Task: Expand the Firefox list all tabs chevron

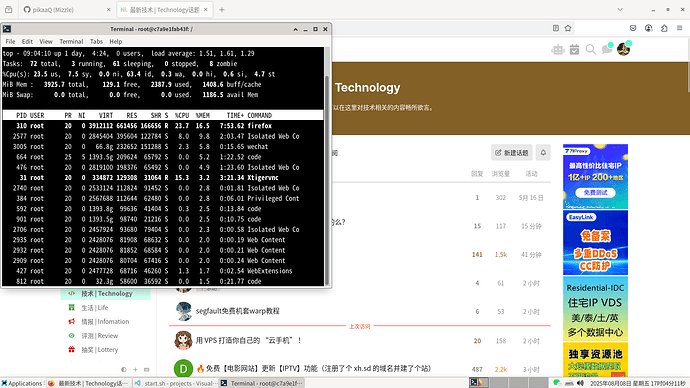Action: [620, 9]
